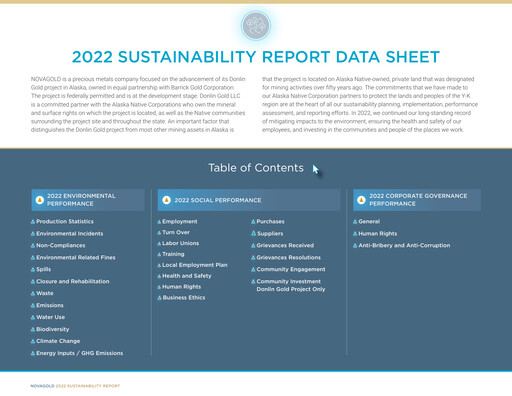Open Closure and Rehabilitation
This screenshot has height=396, width=512.
pyautogui.click(x=73, y=281)
